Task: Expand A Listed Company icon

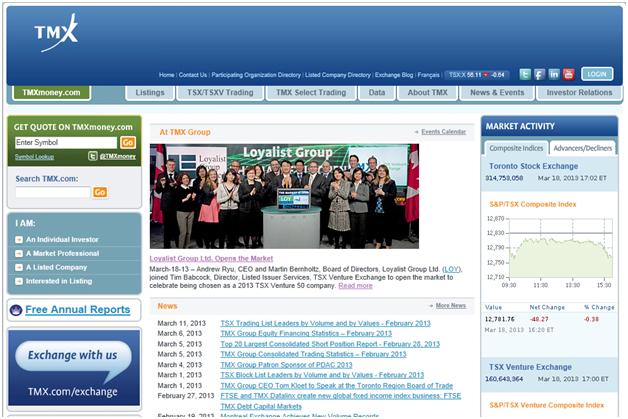Action: coord(19,268)
